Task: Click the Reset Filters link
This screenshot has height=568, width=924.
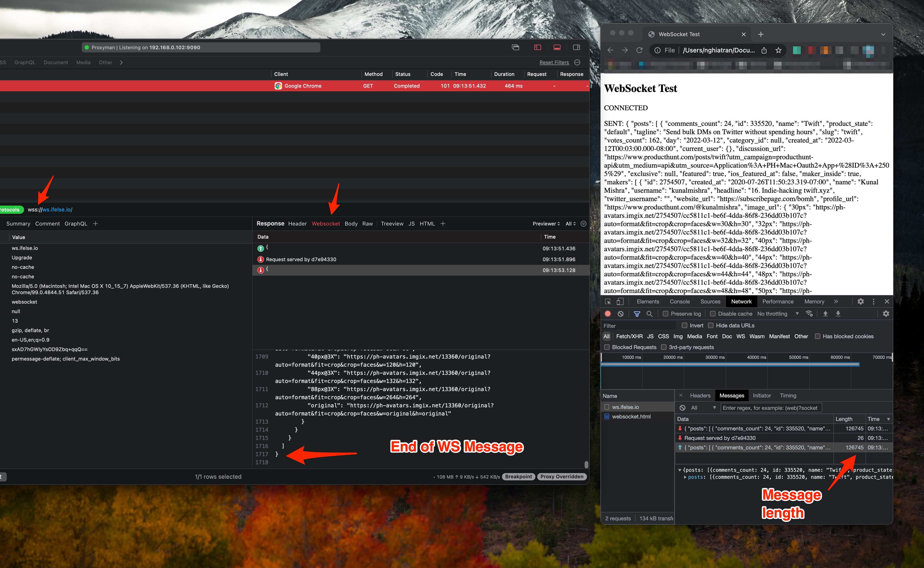Action: 554,62
